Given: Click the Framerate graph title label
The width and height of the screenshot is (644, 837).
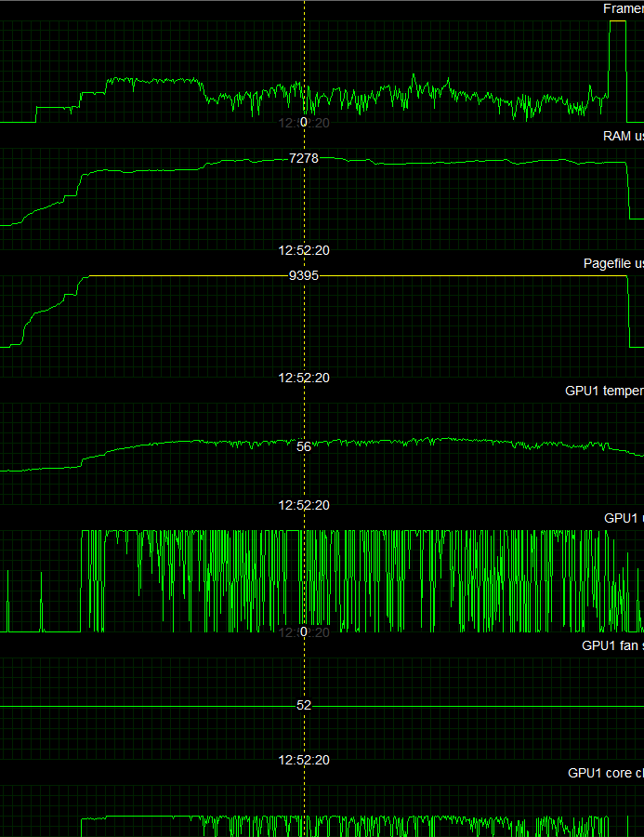Looking at the screenshot, I should (623, 8).
